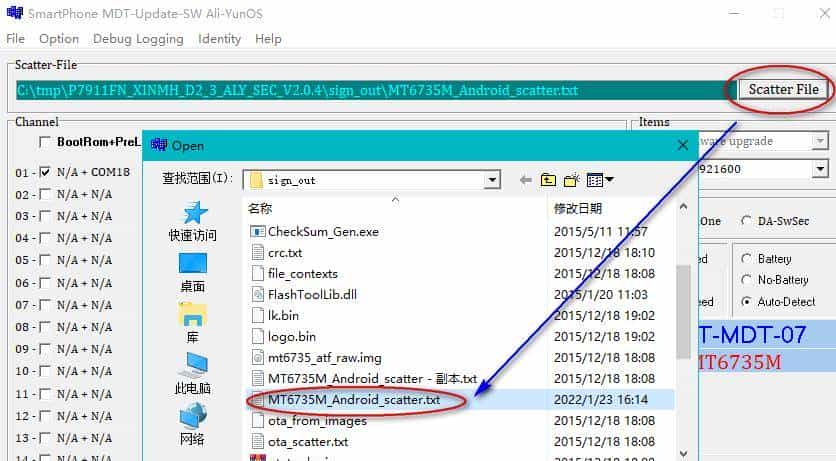Screen dimensions: 836x461
Task: Select the Auto-Detect radio option
Action: pos(746,302)
